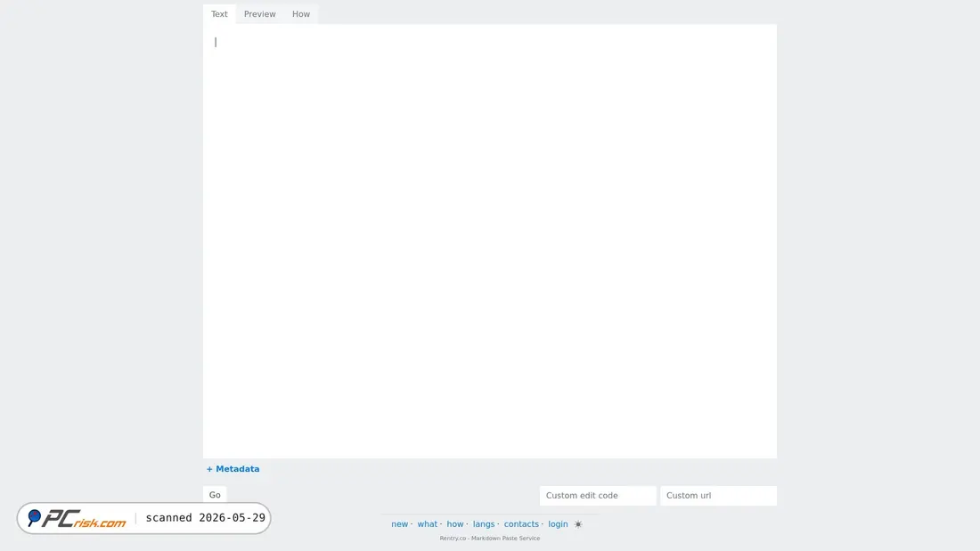Open the new footer link
Screen dimensions: 980x551
pyautogui.click(x=399, y=523)
